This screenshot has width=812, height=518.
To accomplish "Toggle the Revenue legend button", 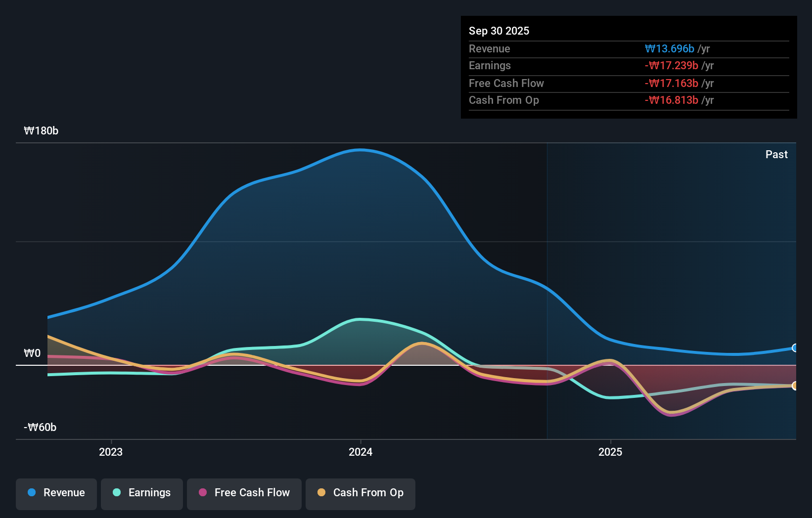I will pyautogui.click(x=56, y=494).
